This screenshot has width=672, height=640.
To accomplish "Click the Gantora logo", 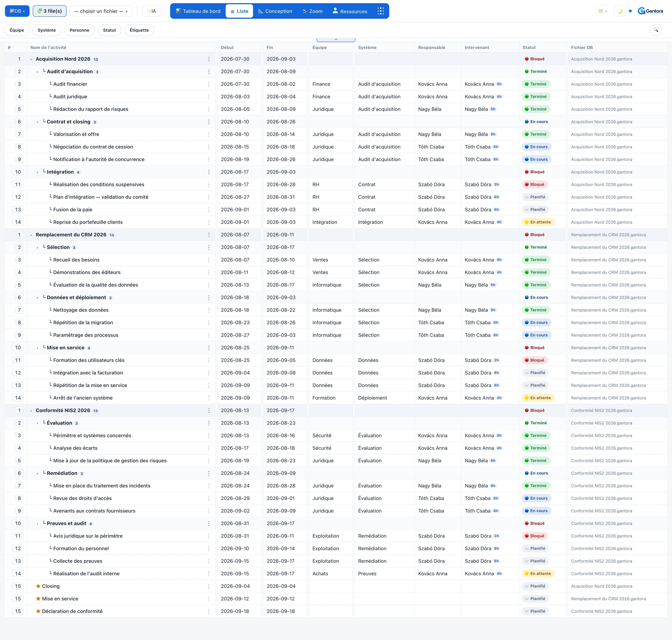I will 650,11.
